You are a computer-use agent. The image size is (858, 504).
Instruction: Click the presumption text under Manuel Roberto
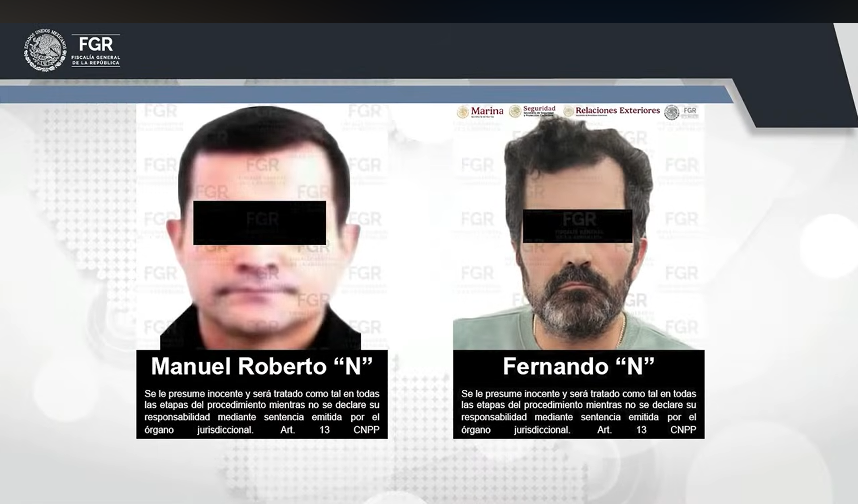point(262,412)
